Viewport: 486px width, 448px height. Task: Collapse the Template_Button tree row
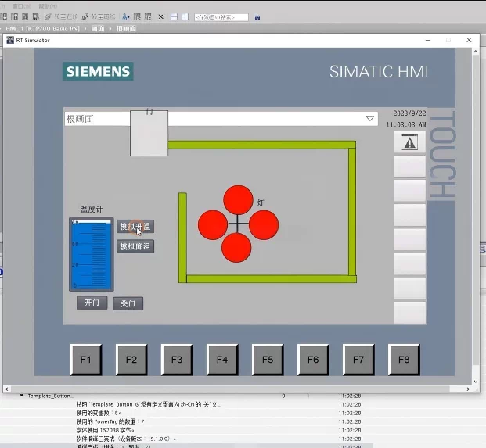(x=21, y=396)
